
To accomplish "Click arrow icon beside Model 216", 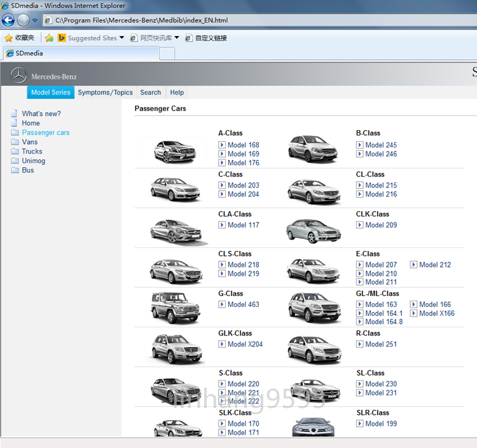I will point(359,194).
